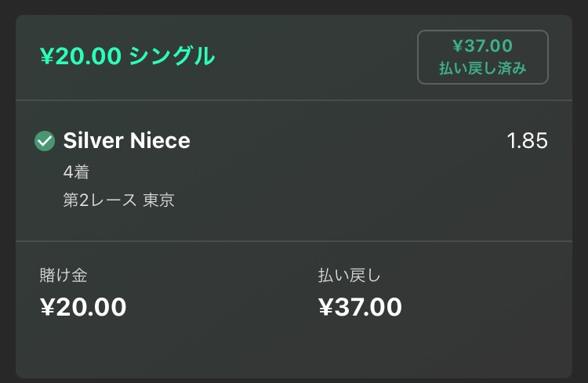Image resolution: width=588 pixels, height=383 pixels.
Task: Click the ¥37.00 払い戻し済み button
Action: click(483, 57)
